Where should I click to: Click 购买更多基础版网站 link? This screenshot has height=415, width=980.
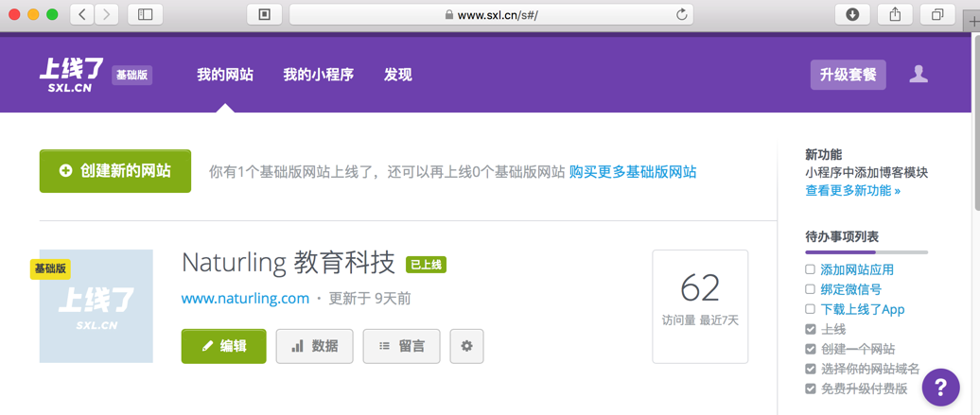(x=633, y=172)
